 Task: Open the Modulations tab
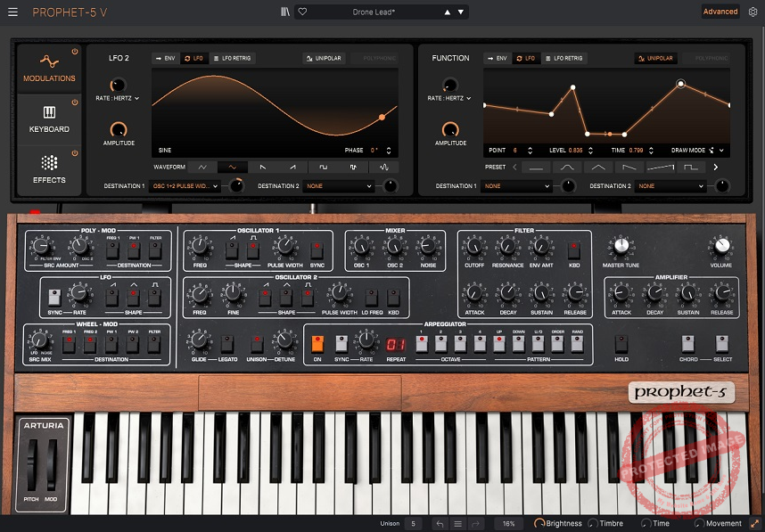[x=49, y=69]
